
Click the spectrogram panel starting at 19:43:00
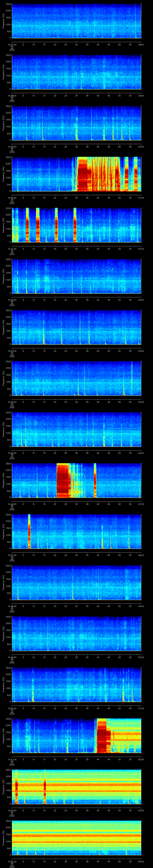coord(76,327)
